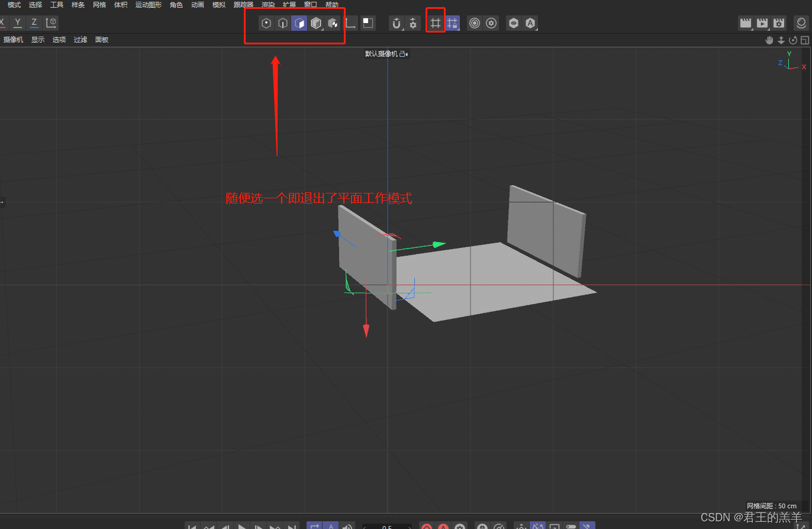This screenshot has height=529, width=812.
Task: Click the viewport orbit rotate icon
Action: click(x=793, y=40)
